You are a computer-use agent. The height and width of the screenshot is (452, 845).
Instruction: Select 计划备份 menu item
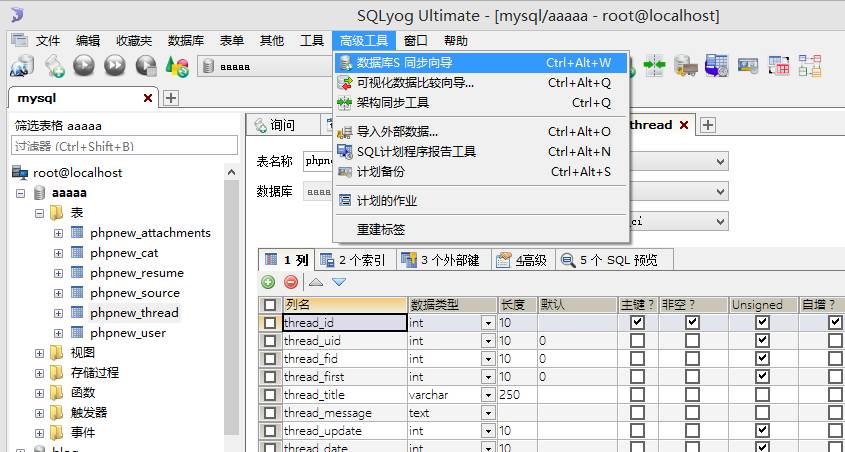(481, 172)
